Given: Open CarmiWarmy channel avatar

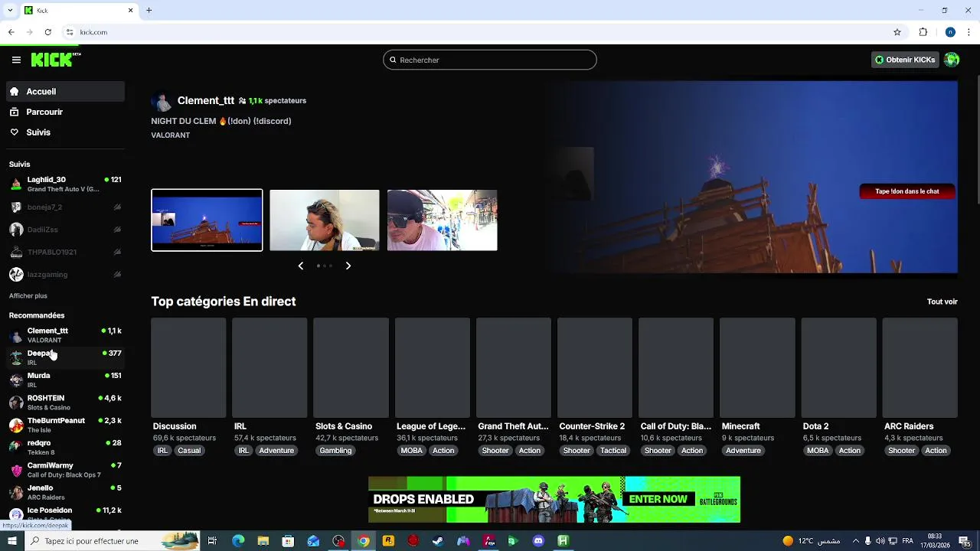Looking at the screenshot, I should tap(16, 470).
